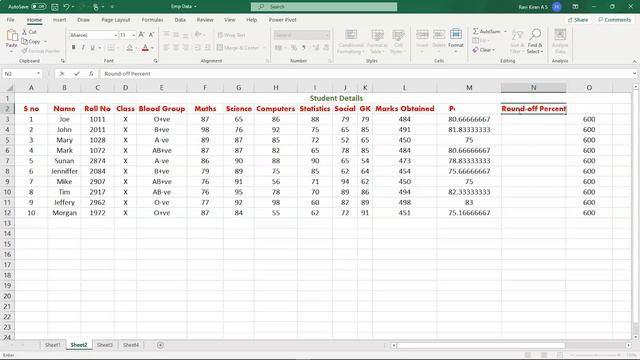
Task: Click the Cell Styles icon
Action: click(x=398, y=35)
